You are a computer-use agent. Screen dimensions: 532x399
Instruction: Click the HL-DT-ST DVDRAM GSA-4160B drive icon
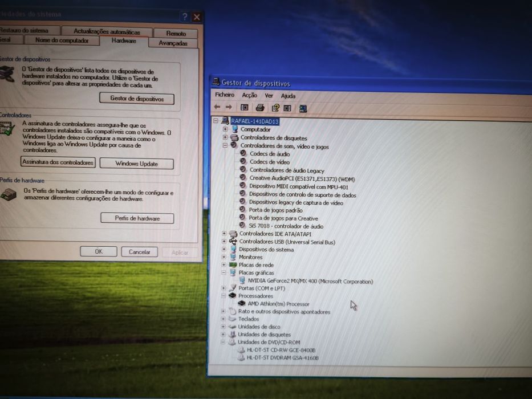(241, 357)
